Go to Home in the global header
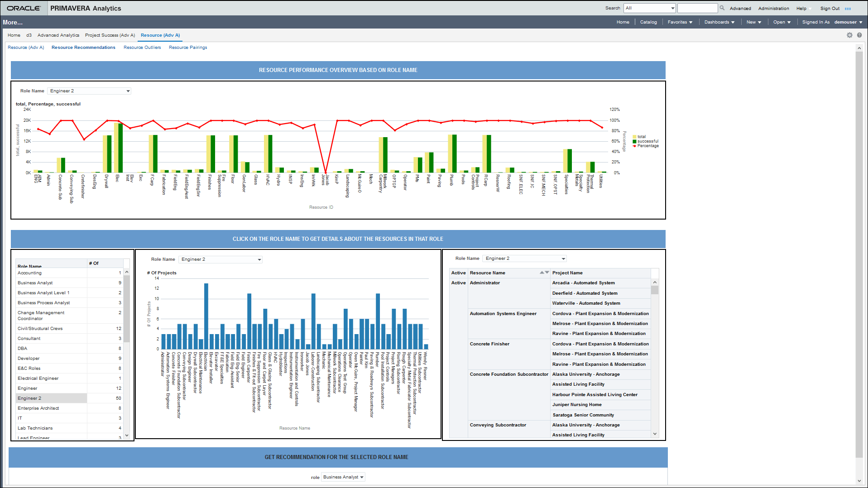868x488 pixels. tap(623, 22)
